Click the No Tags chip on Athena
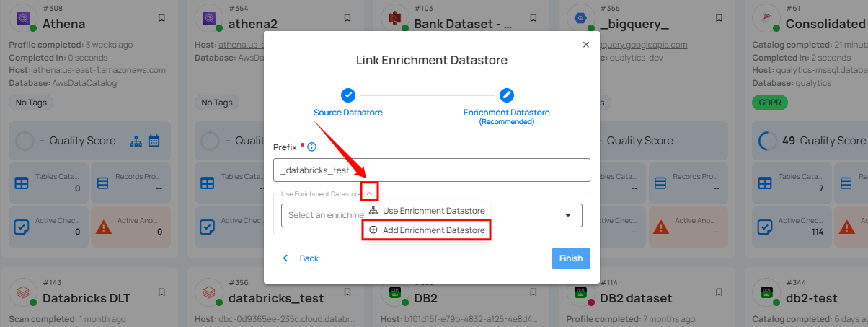868x327 pixels. (31, 103)
